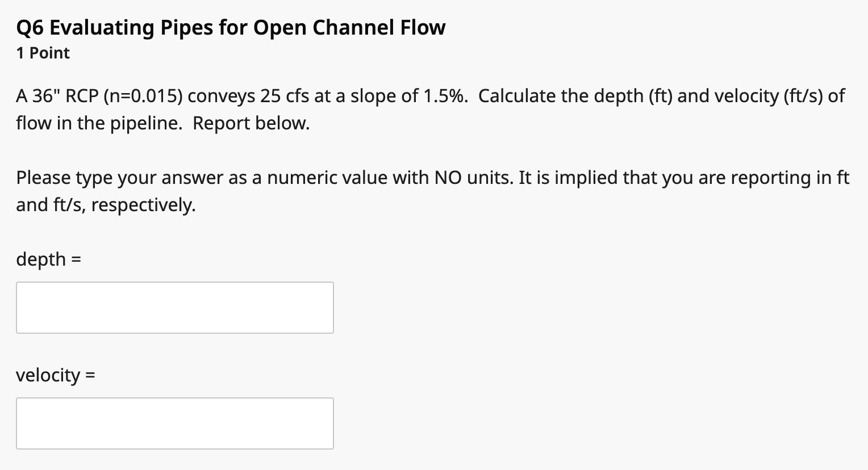
Task: Click the Q6 question title heading
Action: [231, 27]
